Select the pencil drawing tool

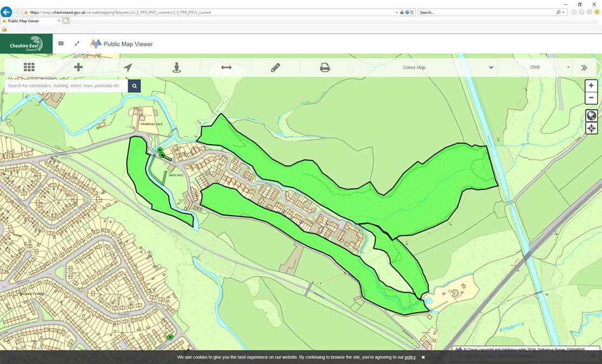(275, 68)
